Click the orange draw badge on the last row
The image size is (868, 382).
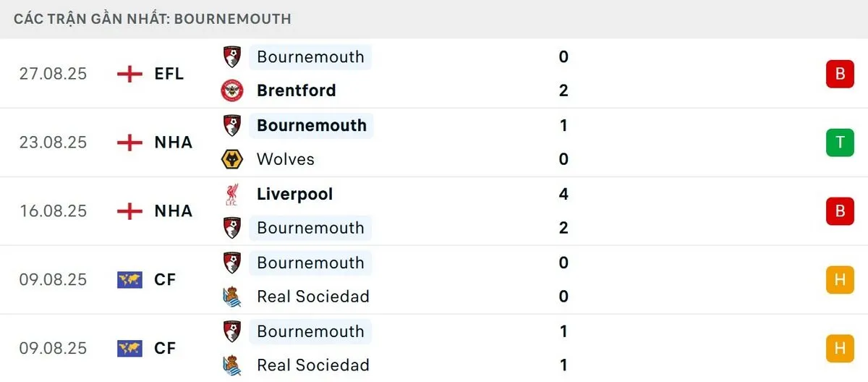pos(840,348)
